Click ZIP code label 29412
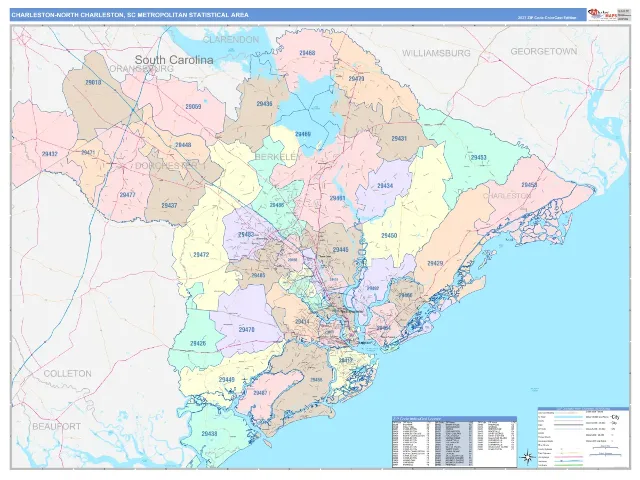 point(346,360)
